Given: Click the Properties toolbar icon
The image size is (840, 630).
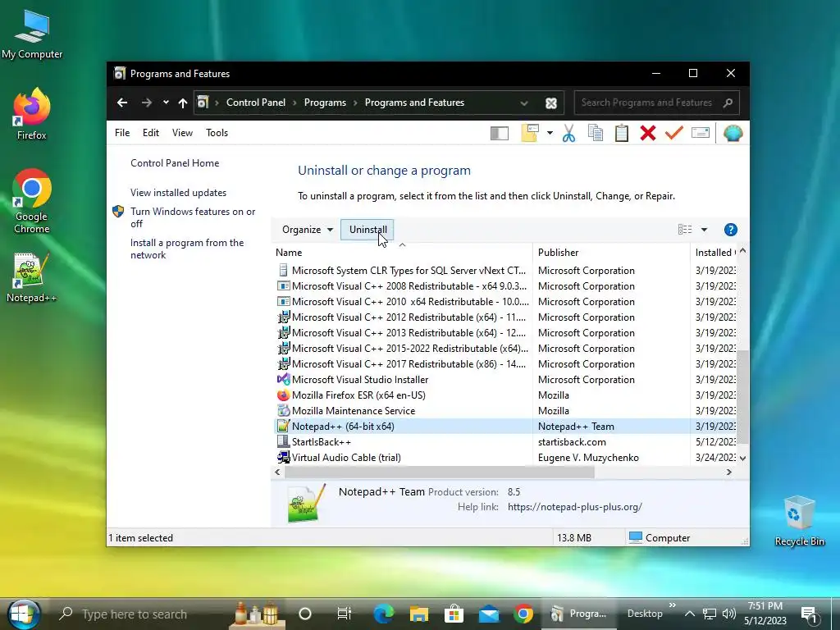Looking at the screenshot, I should click(701, 132).
